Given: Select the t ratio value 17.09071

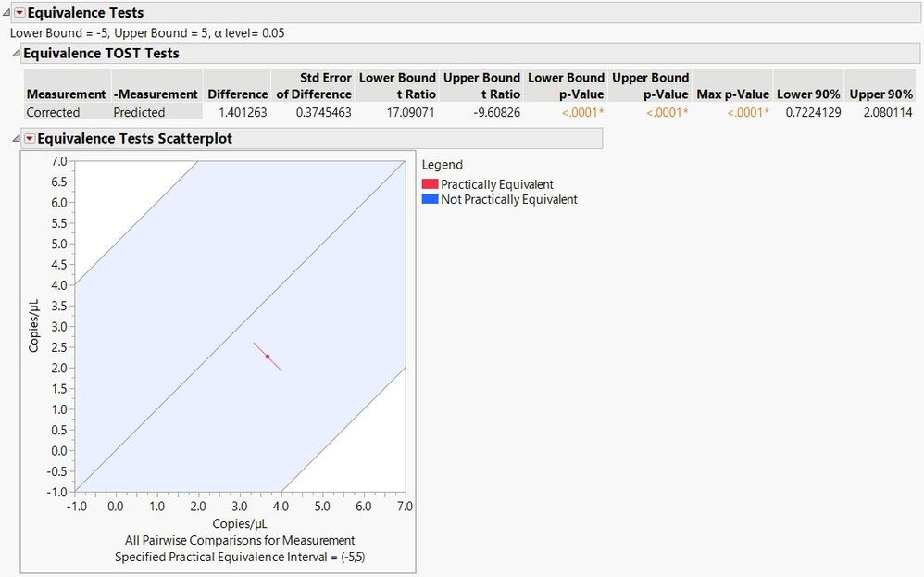Looking at the screenshot, I should pos(410,113).
